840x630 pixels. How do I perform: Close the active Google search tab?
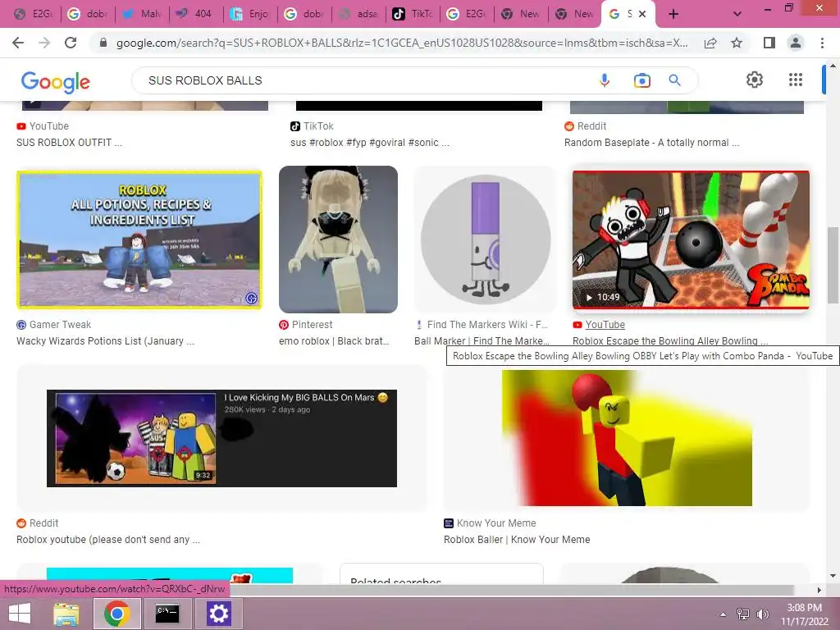(x=642, y=14)
